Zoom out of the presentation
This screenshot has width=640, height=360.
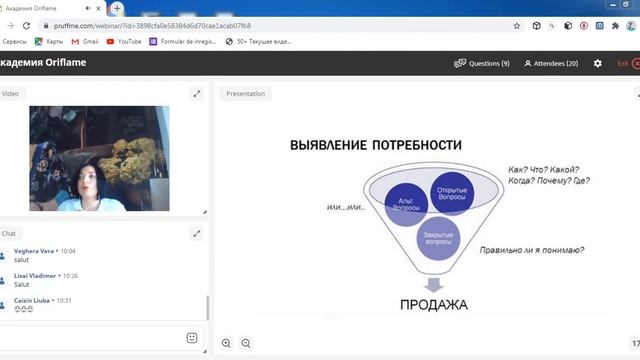coord(246,343)
